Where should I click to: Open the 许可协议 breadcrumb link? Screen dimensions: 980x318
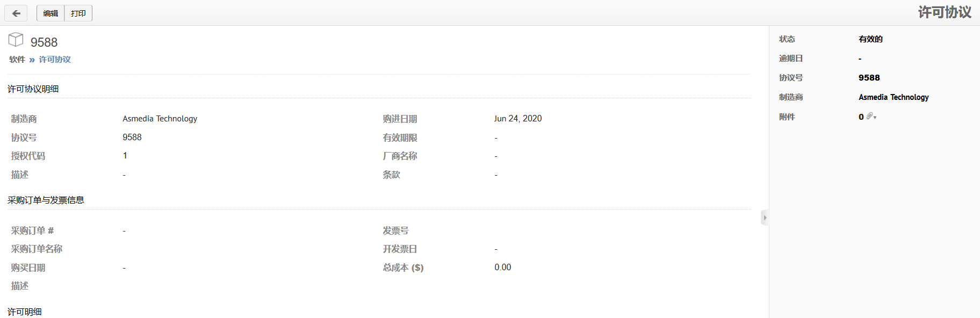[x=55, y=60]
